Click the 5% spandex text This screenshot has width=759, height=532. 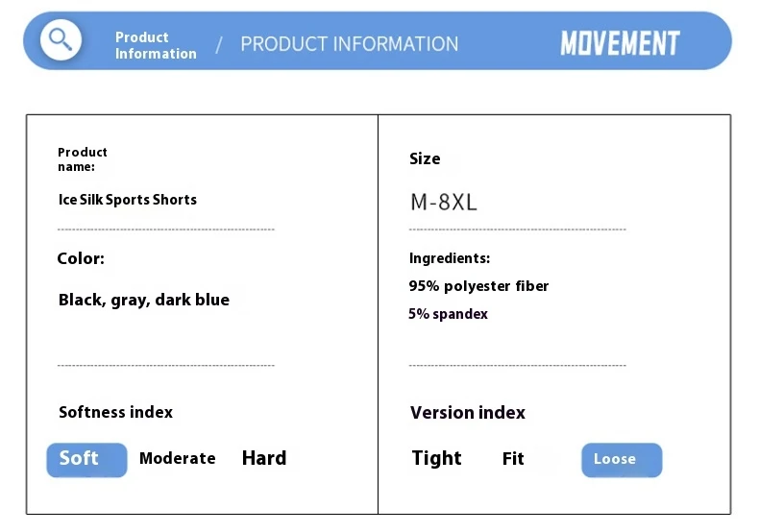pyautogui.click(x=448, y=314)
